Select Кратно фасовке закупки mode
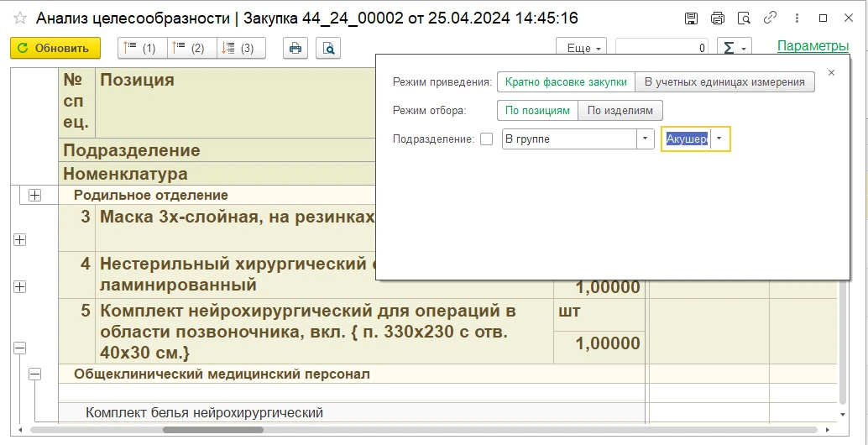Viewport: 868px width, 445px height. tap(566, 82)
